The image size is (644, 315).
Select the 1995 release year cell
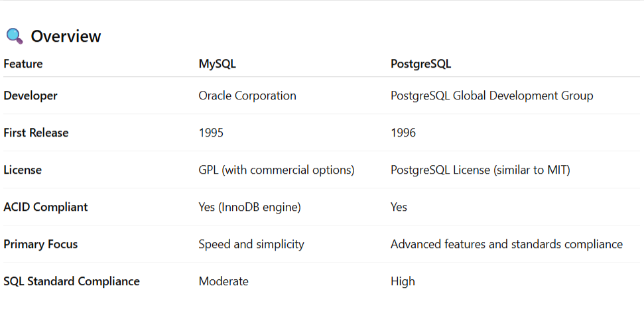point(211,133)
